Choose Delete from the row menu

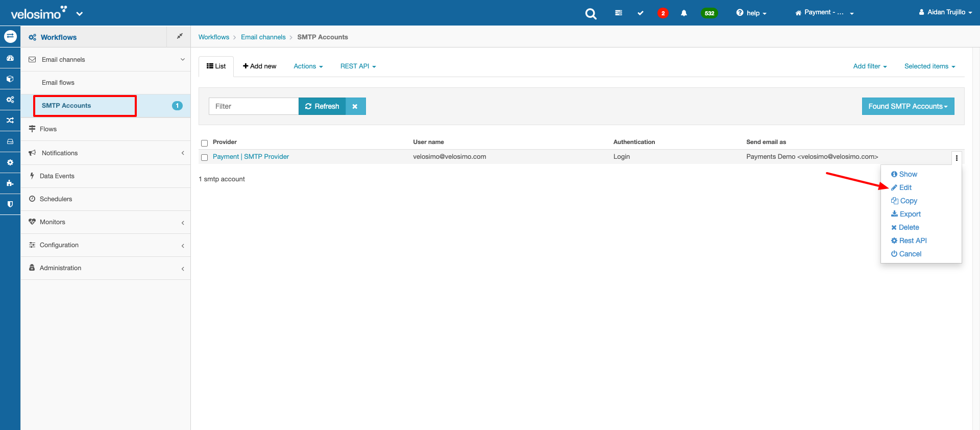[x=905, y=227]
